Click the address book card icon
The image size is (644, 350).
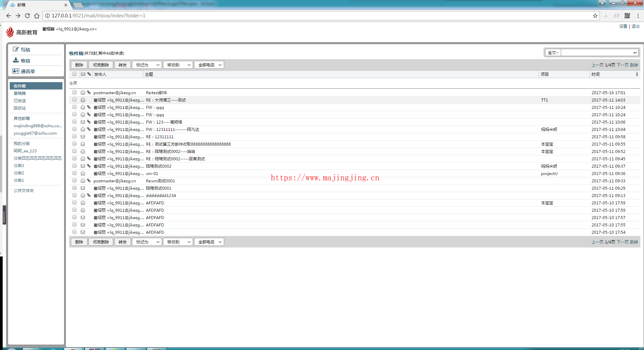[x=16, y=71]
